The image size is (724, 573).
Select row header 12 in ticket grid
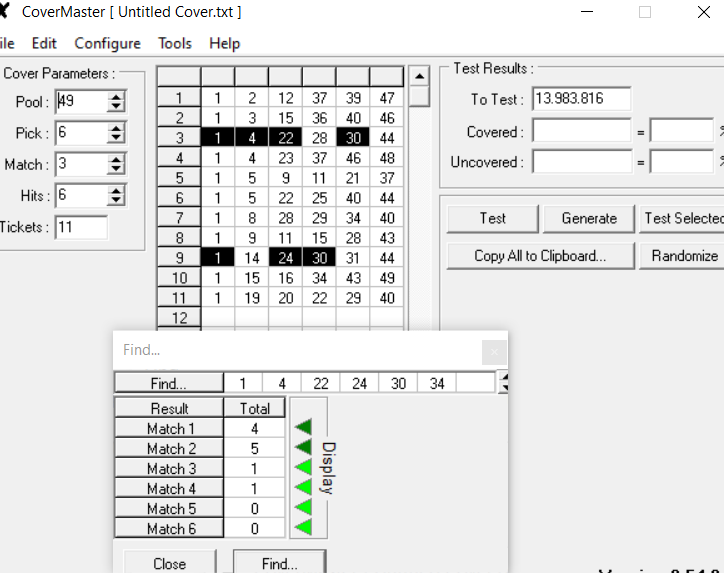tap(180, 318)
